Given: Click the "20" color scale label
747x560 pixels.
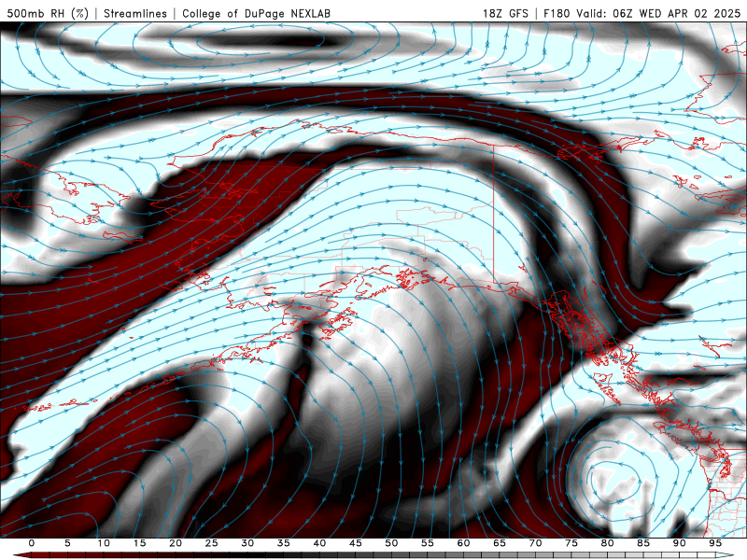Looking at the screenshot, I should pyautogui.click(x=176, y=543).
